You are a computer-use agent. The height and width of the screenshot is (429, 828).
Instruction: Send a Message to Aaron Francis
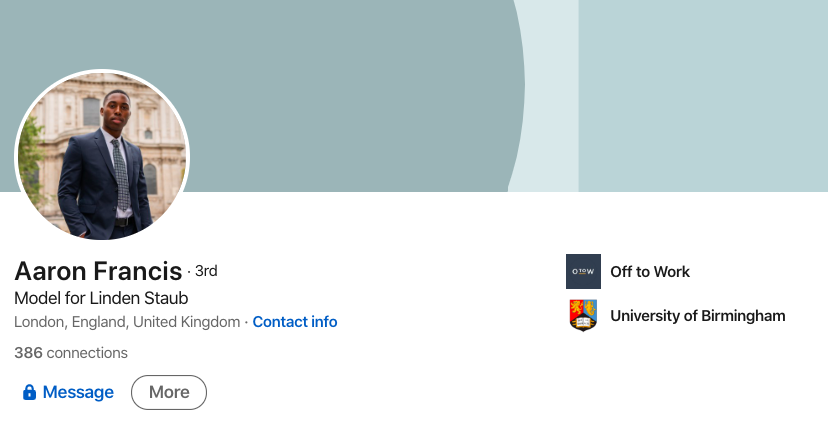(68, 392)
